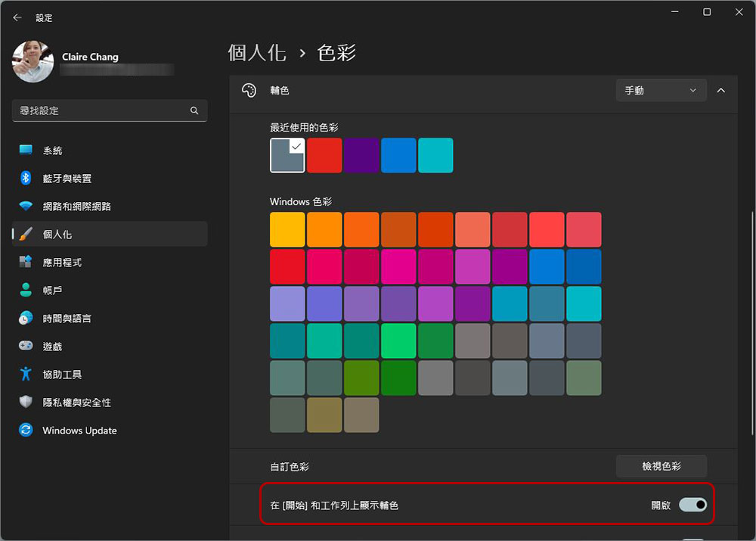Open 網路和網際網路 settings page
The image size is (756, 541).
(110, 207)
